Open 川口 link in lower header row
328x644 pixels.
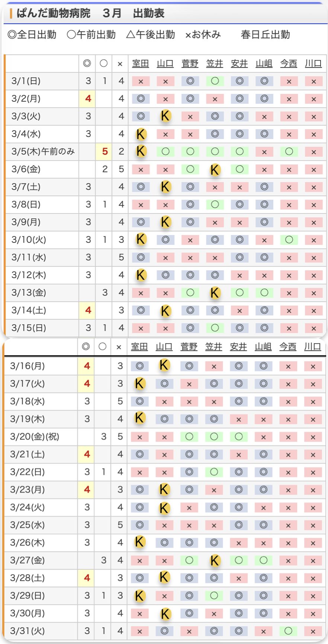click(312, 347)
